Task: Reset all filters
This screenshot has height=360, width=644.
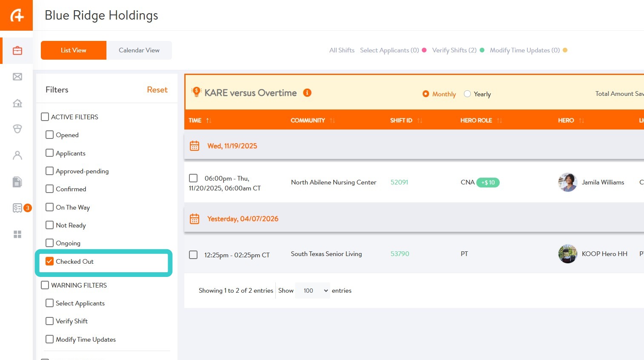Action: (157, 90)
